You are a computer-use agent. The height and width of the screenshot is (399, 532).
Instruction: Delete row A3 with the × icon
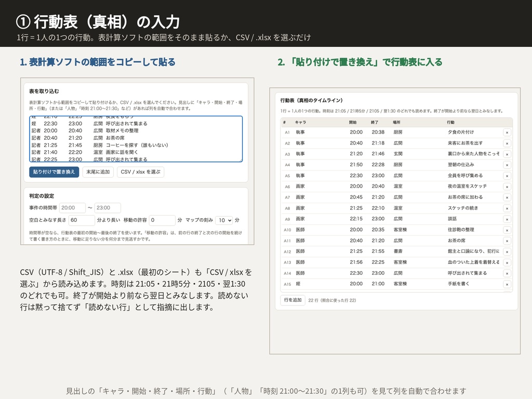tap(507, 154)
